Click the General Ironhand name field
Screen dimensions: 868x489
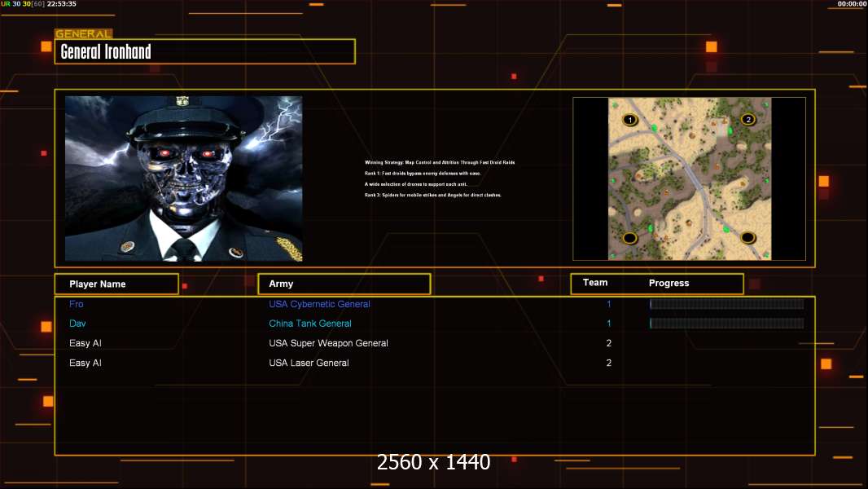coord(205,51)
